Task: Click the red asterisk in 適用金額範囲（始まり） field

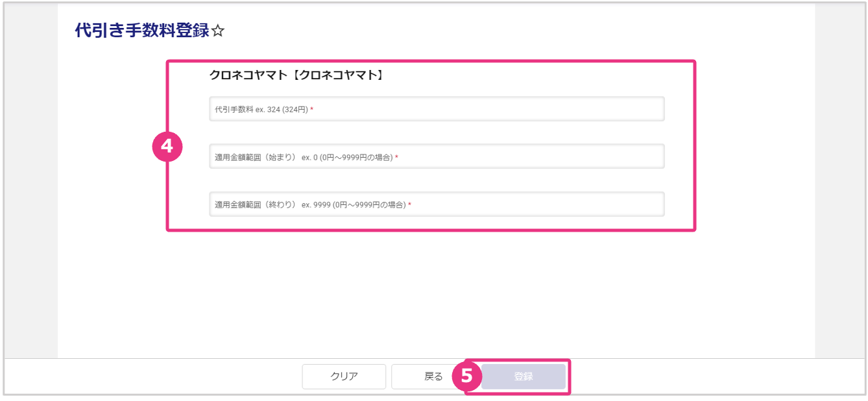Action: [396, 157]
